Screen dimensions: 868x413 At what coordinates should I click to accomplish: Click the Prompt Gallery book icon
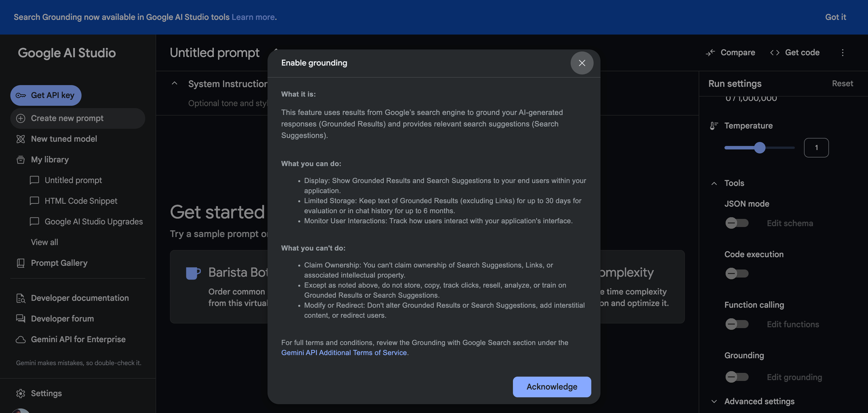point(21,263)
